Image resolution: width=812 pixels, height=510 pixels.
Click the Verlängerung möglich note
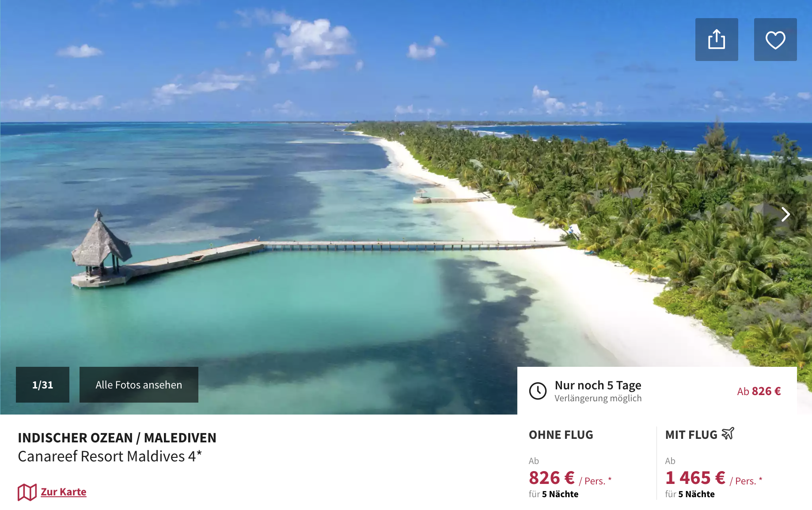[x=598, y=398]
